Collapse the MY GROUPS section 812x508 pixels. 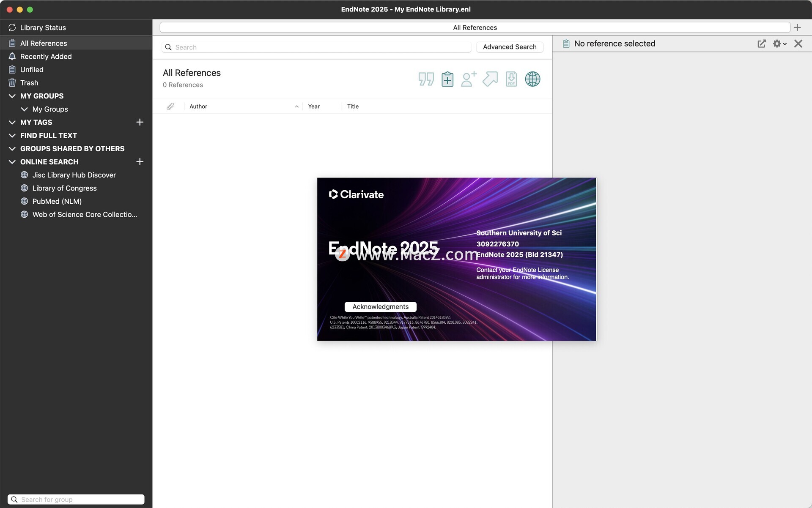tap(12, 96)
